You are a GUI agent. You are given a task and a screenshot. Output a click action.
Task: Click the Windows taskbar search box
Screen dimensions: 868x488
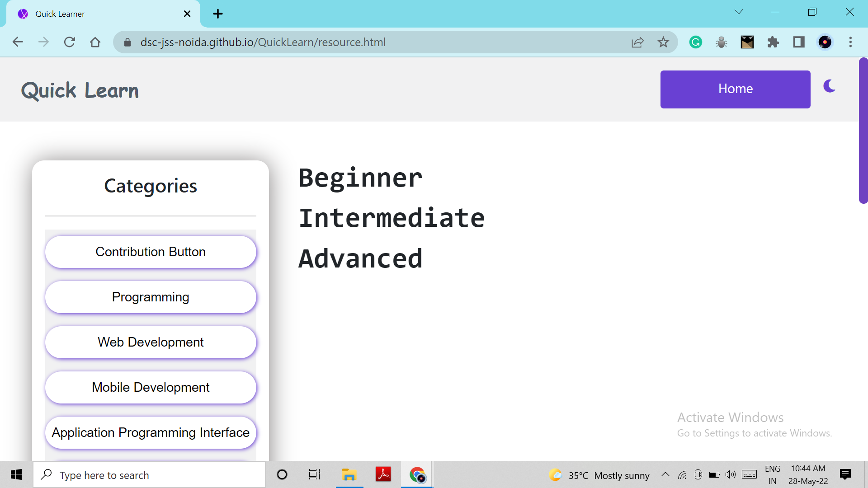(149, 475)
